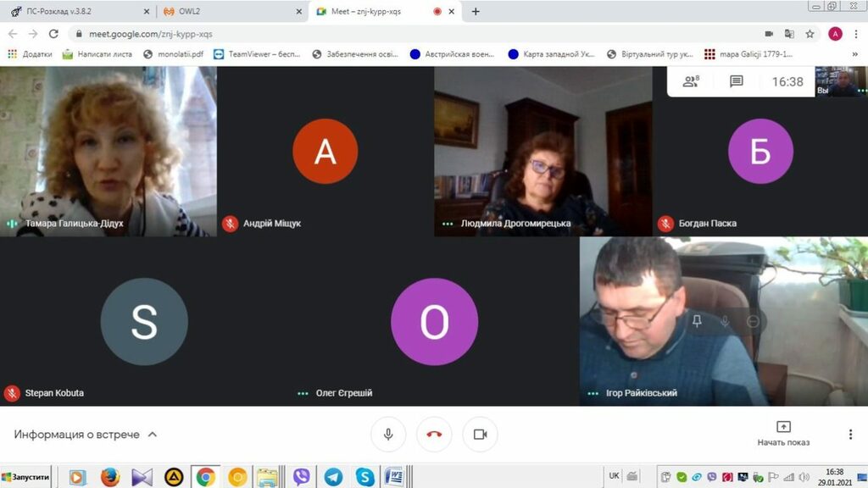Open Meet more options three-dot menu
This screenshot has width=868, height=488.
point(850,434)
